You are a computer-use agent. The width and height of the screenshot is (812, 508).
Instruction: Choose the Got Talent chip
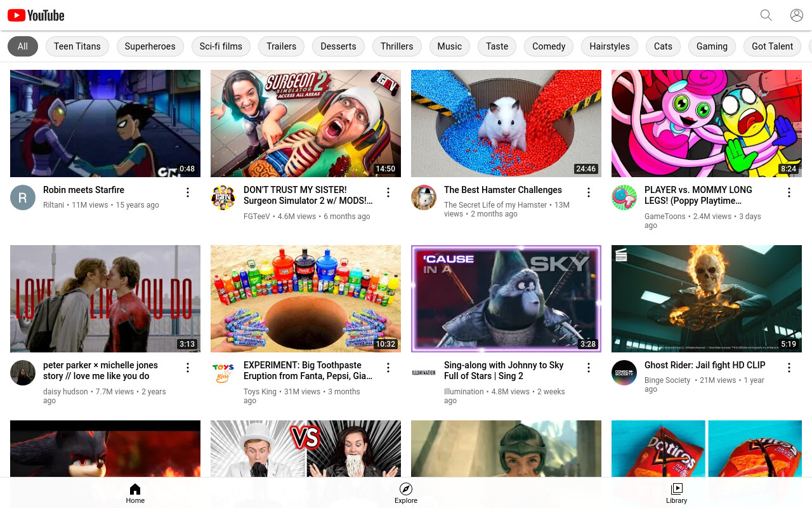click(x=773, y=46)
